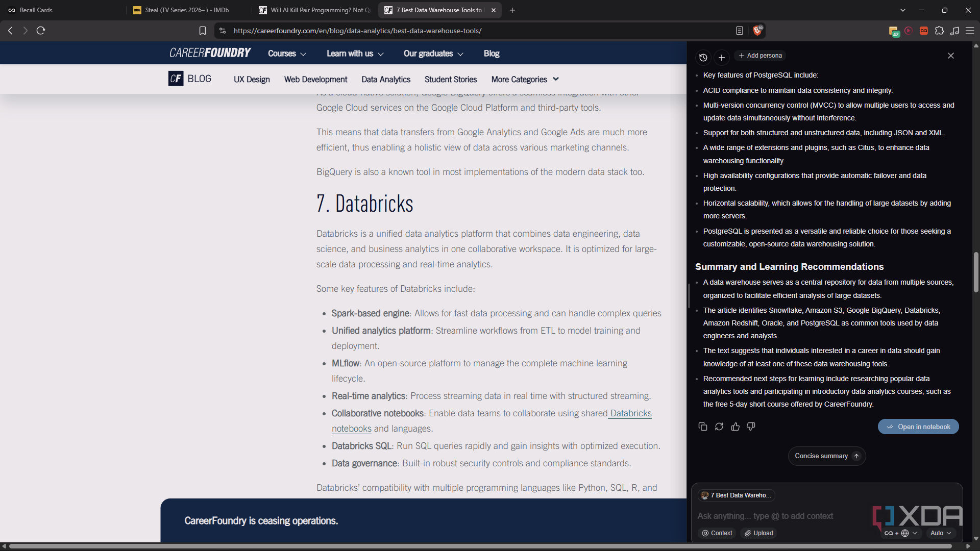Screen dimensions: 980x551
Task: Give the summary a thumbs down
Action: tap(751, 427)
